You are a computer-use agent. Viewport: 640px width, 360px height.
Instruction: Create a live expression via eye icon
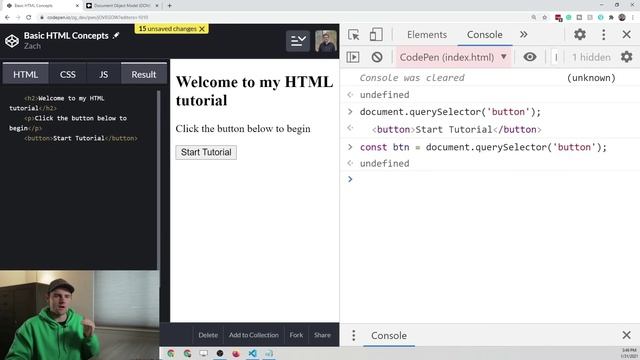tap(530, 57)
